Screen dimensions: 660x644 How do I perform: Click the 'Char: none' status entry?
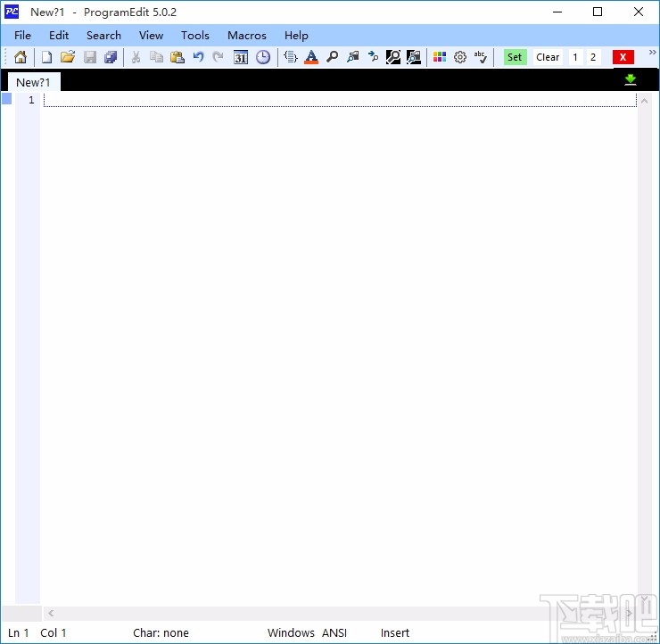click(161, 632)
